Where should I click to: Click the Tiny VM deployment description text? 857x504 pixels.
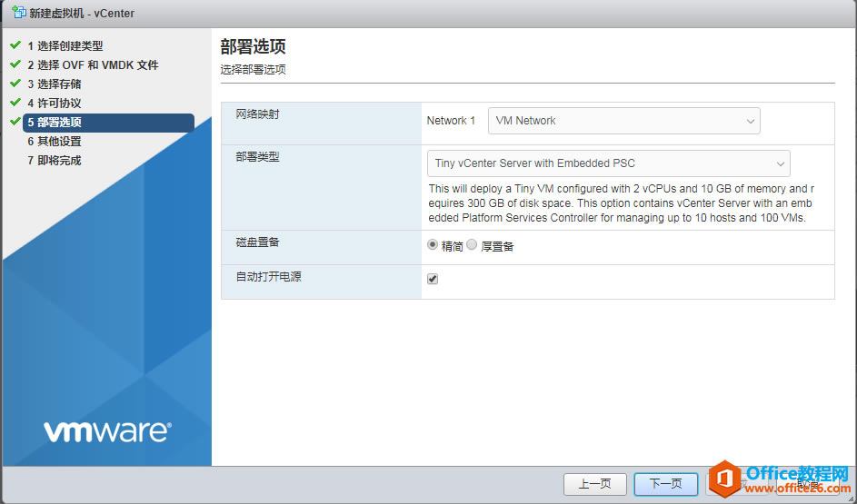(621, 203)
